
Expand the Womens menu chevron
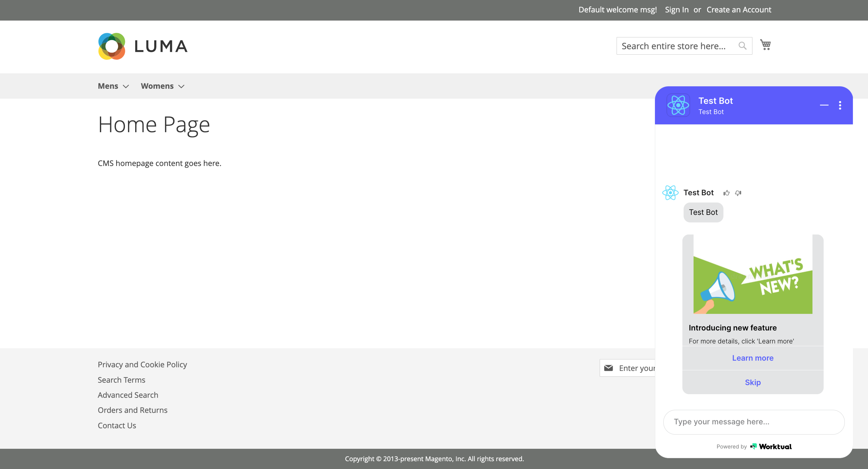181,86
